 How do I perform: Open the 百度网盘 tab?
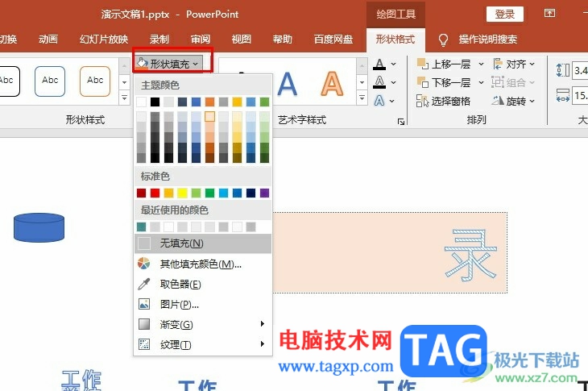pyautogui.click(x=333, y=39)
